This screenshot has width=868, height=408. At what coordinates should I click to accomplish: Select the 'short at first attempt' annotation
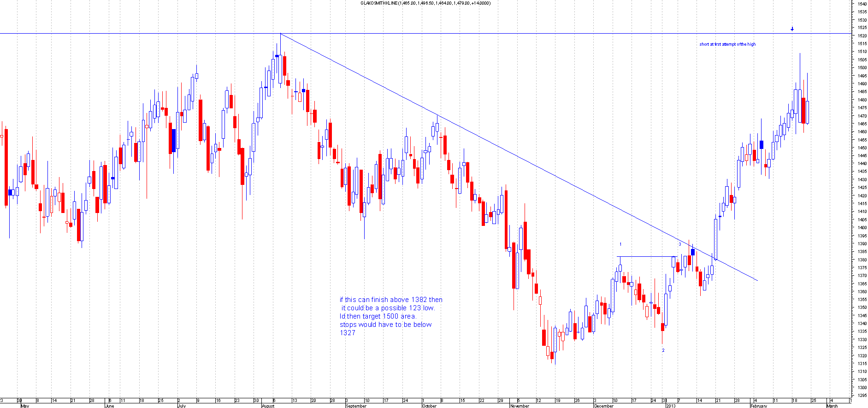(727, 44)
